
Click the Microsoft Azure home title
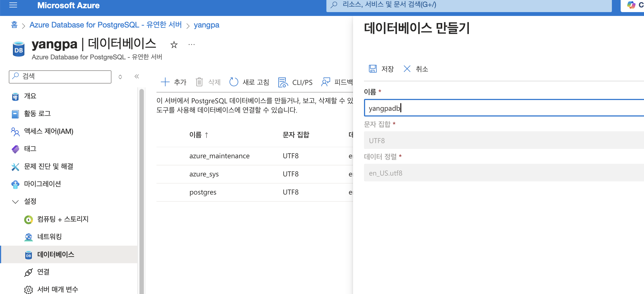tap(68, 5)
